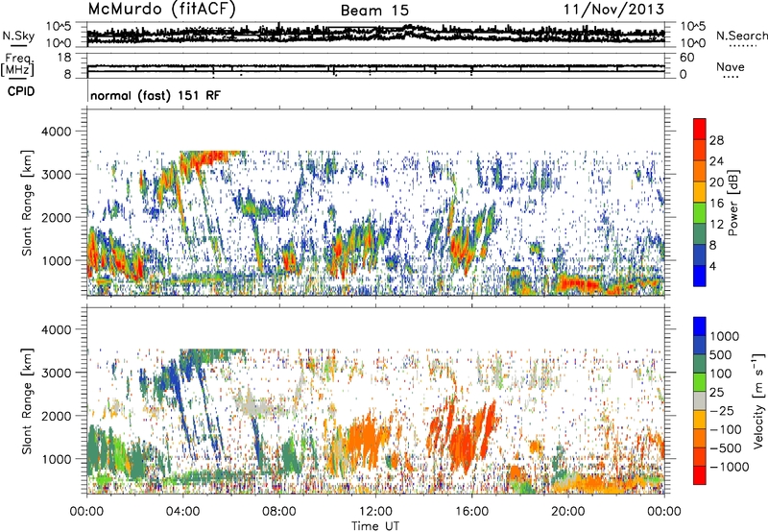Click the "2000" tick on the velocity panel axis
The width and height of the screenshot is (768, 532).
tap(59, 416)
